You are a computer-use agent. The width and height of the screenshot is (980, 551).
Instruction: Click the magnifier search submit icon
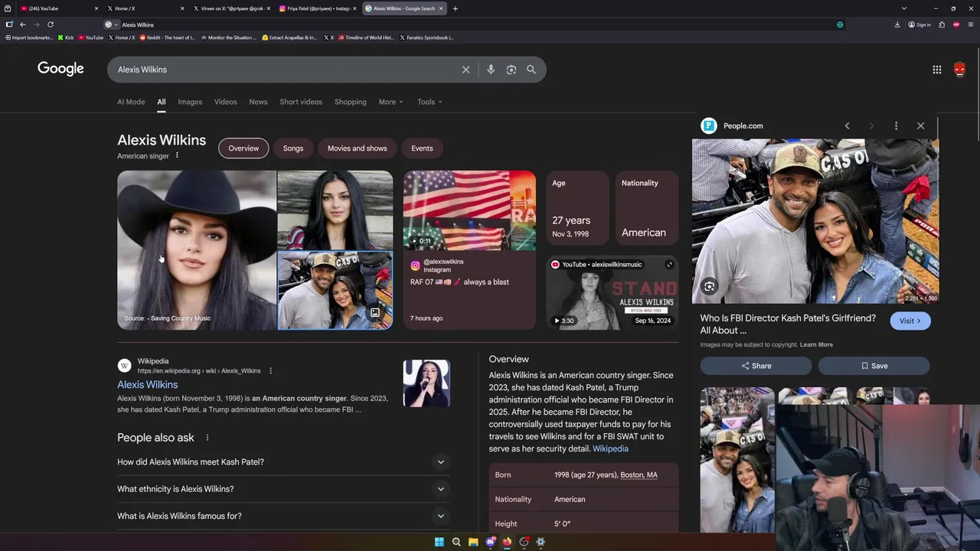[531, 70]
